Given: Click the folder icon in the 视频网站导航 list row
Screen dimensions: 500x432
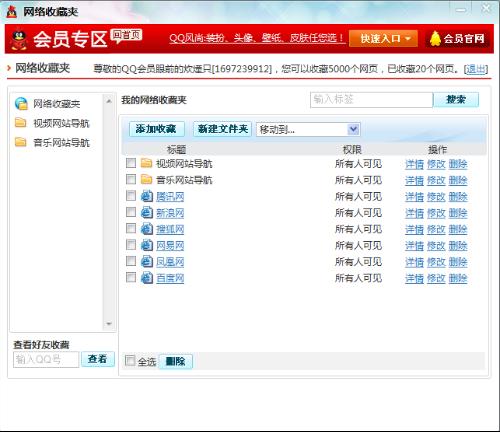Looking at the screenshot, I should click(x=146, y=163).
